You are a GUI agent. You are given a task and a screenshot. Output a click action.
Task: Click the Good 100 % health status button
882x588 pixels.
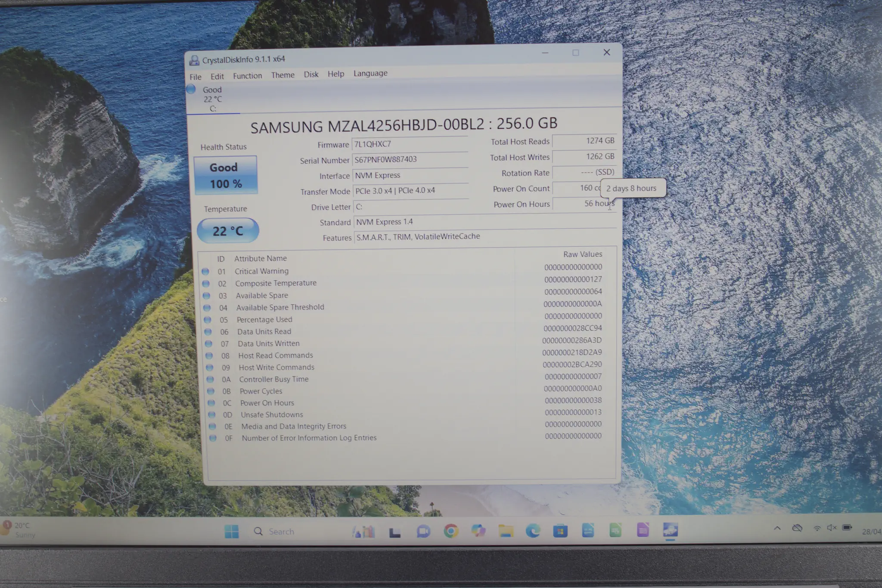(225, 175)
